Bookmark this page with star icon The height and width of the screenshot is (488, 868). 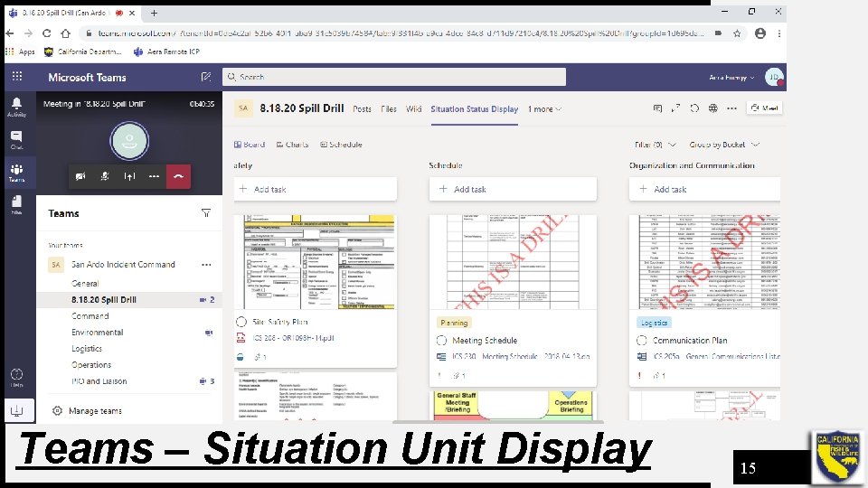[737, 33]
